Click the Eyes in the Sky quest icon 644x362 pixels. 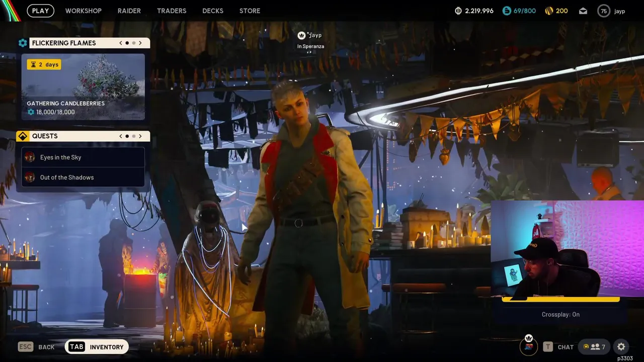click(30, 157)
